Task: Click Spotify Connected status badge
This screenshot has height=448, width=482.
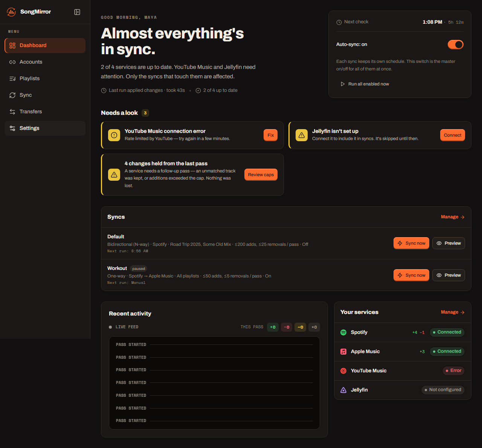Action: coord(447,332)
